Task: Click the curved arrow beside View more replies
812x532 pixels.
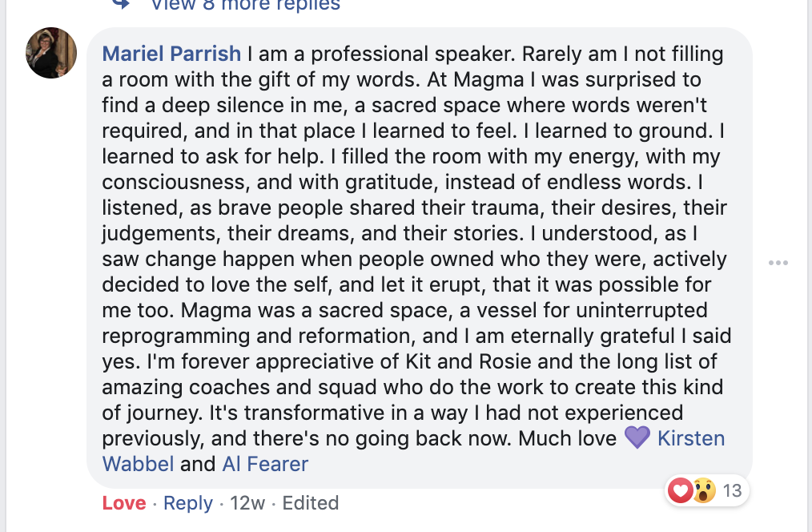Action: (121, 4)
